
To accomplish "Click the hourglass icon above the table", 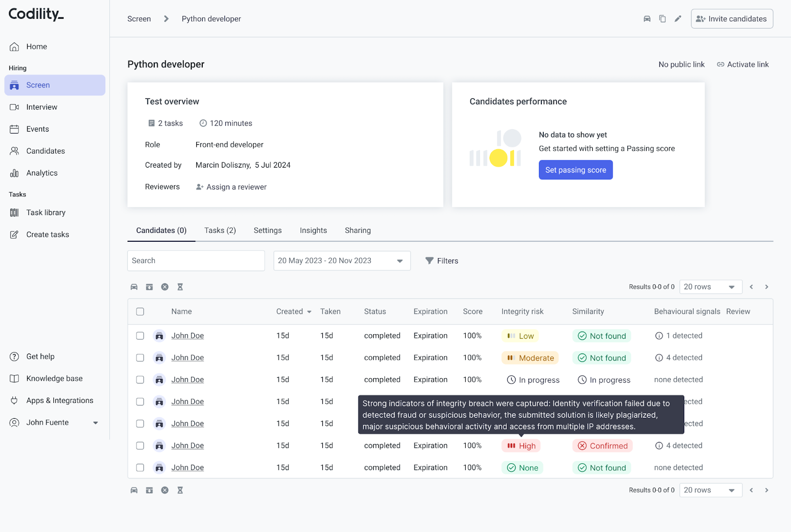I will [x=180, y=287].
